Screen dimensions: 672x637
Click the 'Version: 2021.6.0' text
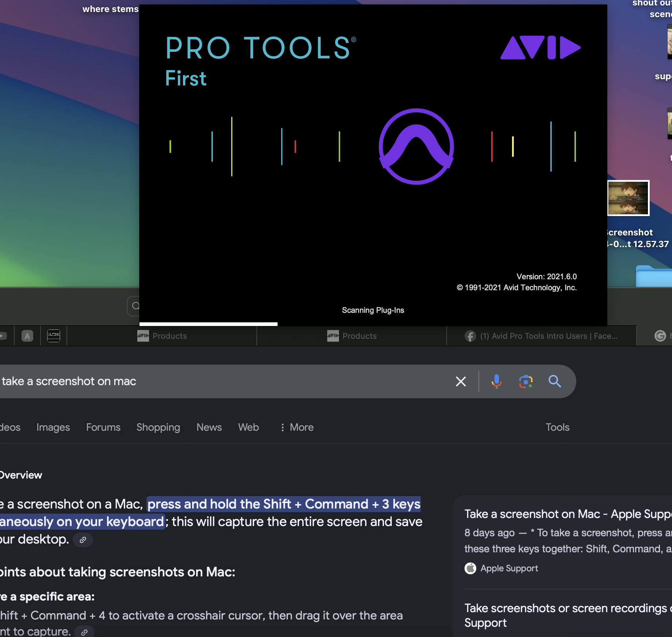pyautogui.click(x=547, y=277)
